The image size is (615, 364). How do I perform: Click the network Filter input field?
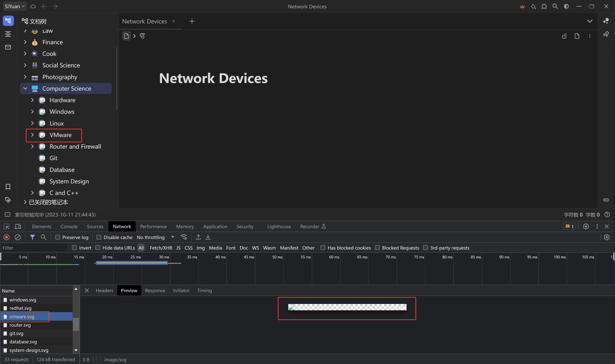pyautogui.click(x=34, y=248)
